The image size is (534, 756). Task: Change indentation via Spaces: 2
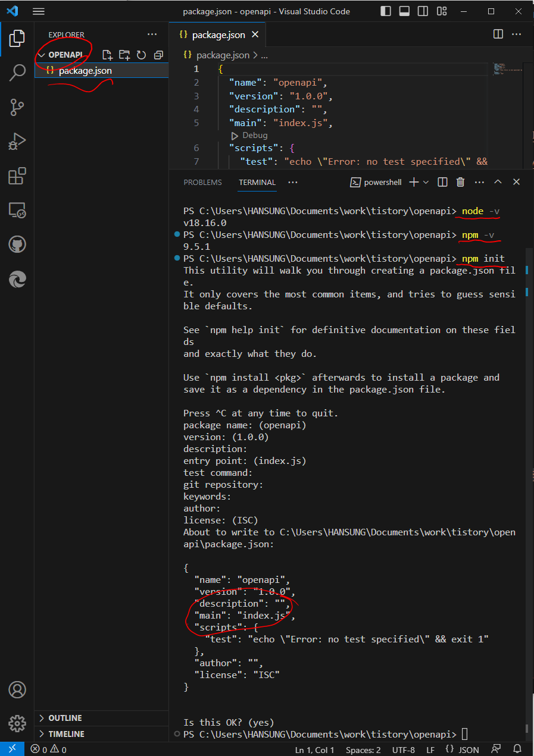[x=363, y=749]
